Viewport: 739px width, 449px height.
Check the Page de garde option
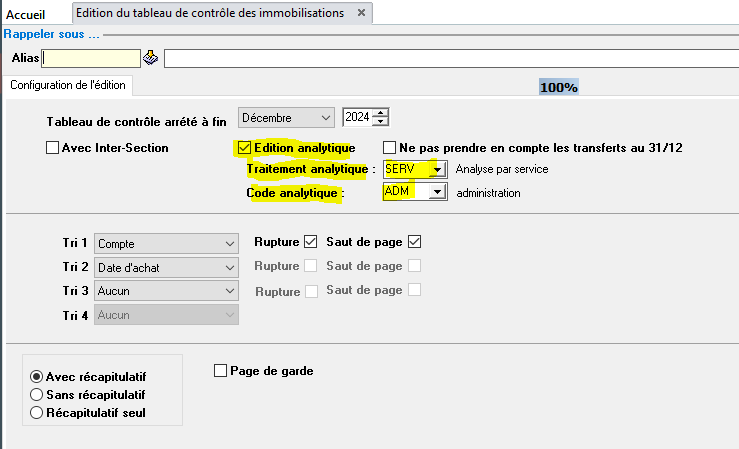coord(221,371)
